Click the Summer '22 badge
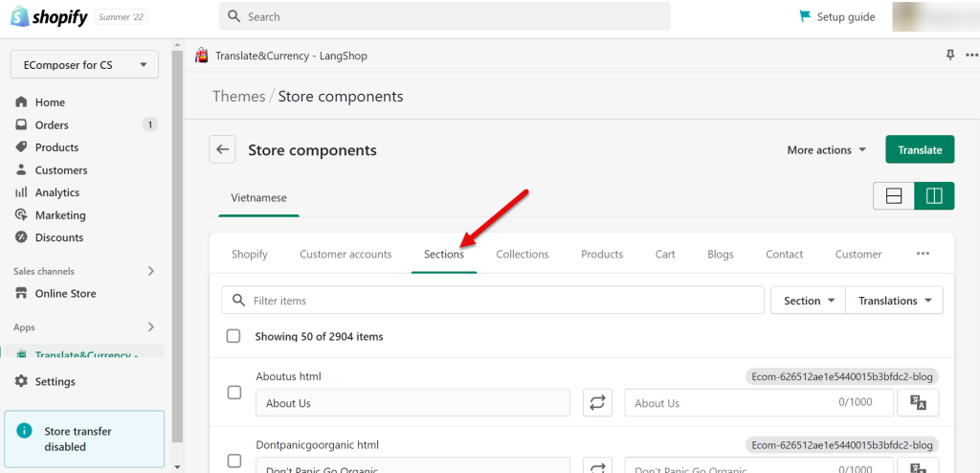Viewport: 980px width, 473px height. coord(122,17)
